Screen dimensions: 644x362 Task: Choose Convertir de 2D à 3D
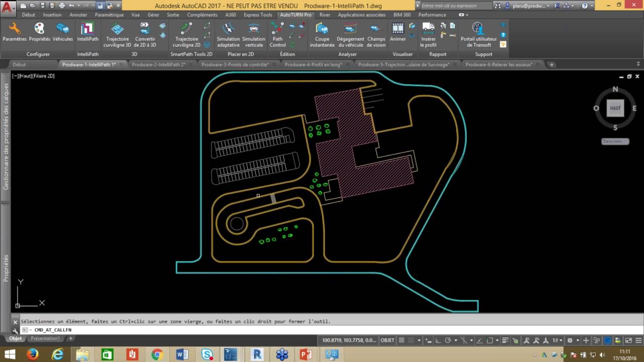click(x=145, y=35)
